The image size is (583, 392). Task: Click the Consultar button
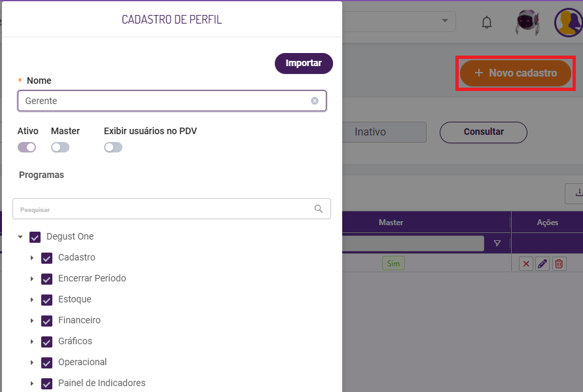click(x=484, y=132)
